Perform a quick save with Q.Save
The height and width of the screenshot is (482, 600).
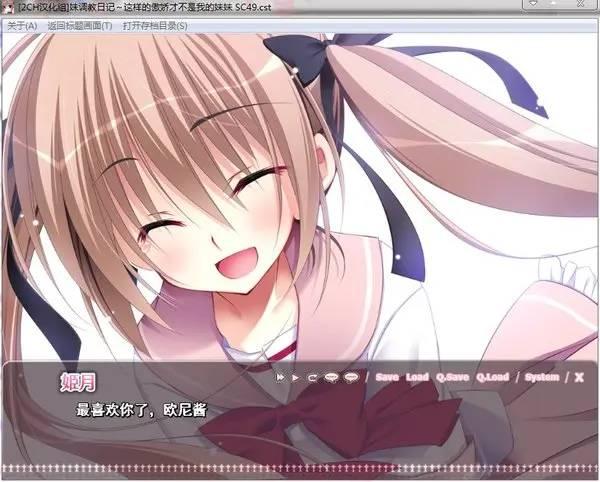click(x=452, y=378)
